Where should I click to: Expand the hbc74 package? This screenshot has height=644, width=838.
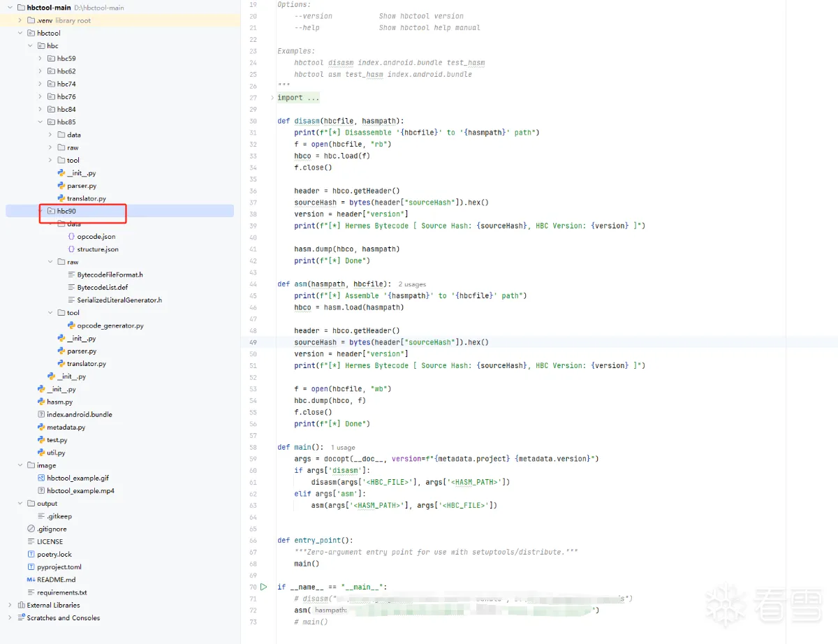coord(41,84)
